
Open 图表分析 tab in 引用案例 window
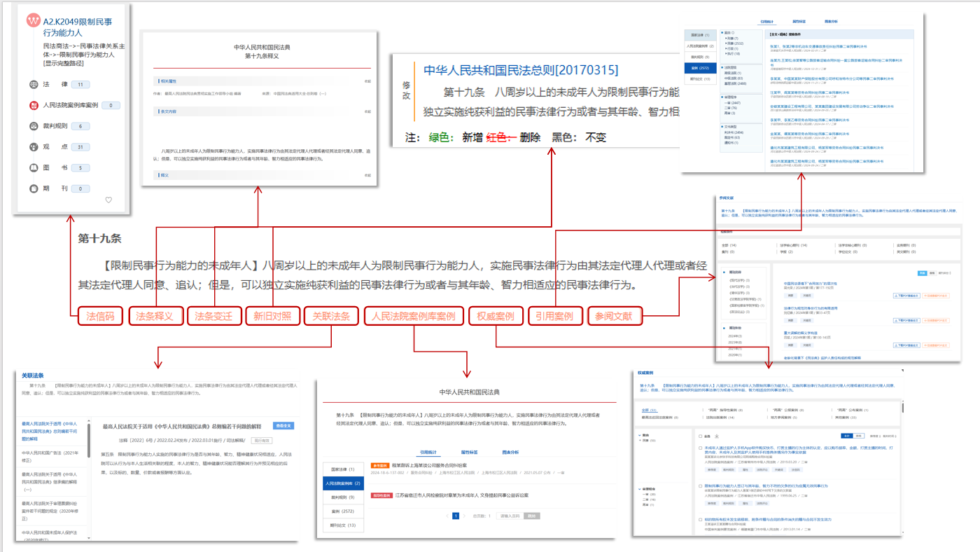pos(831,22)
